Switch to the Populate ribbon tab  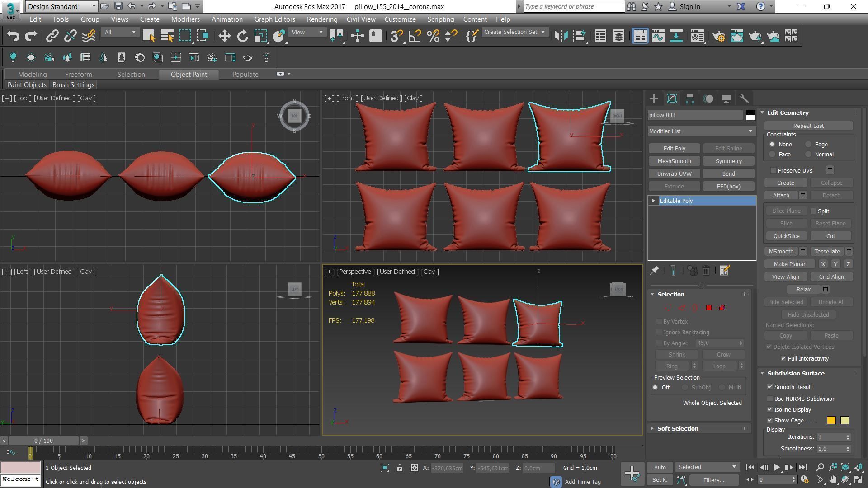(x=245, y=75)
